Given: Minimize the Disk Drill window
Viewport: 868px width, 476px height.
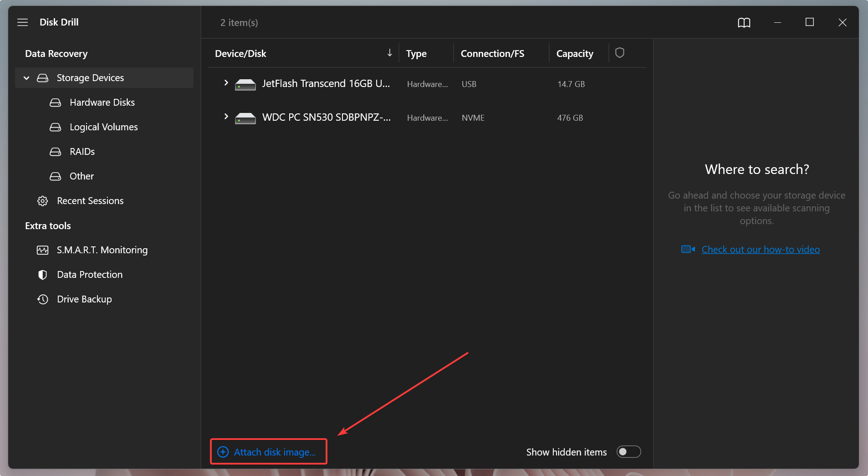Looking at the screenshot, I should pos(777,22).
